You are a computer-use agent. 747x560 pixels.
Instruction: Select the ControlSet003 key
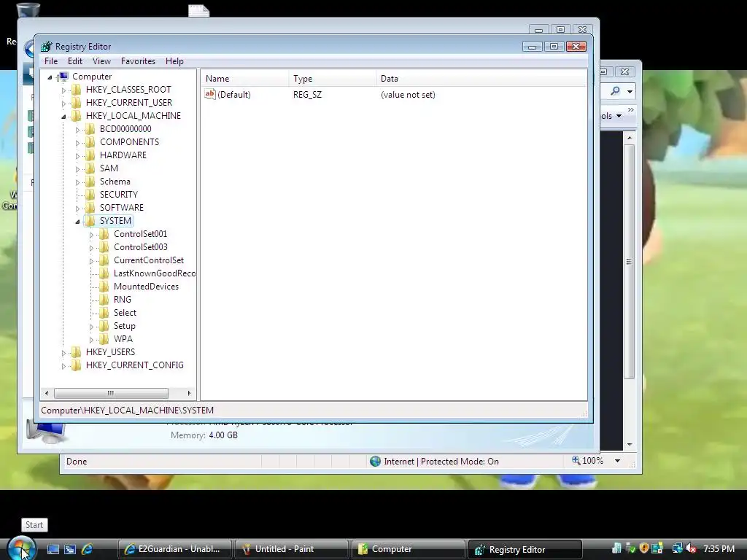pos(141,247)
